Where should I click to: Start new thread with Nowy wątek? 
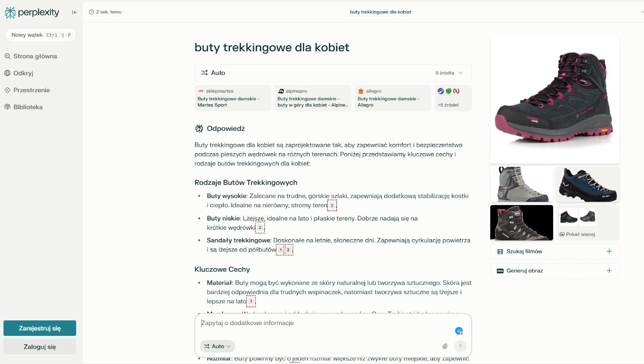(40, 35)
